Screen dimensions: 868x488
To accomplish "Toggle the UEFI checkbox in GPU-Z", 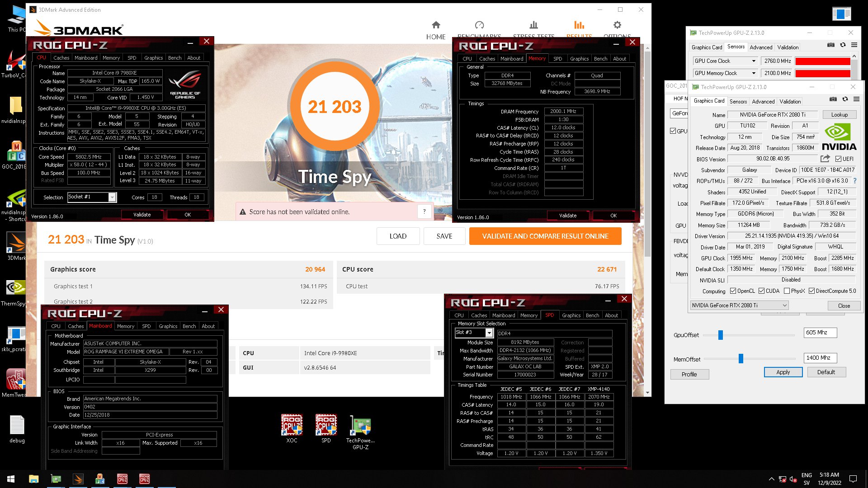I will (x=839, y=159).
